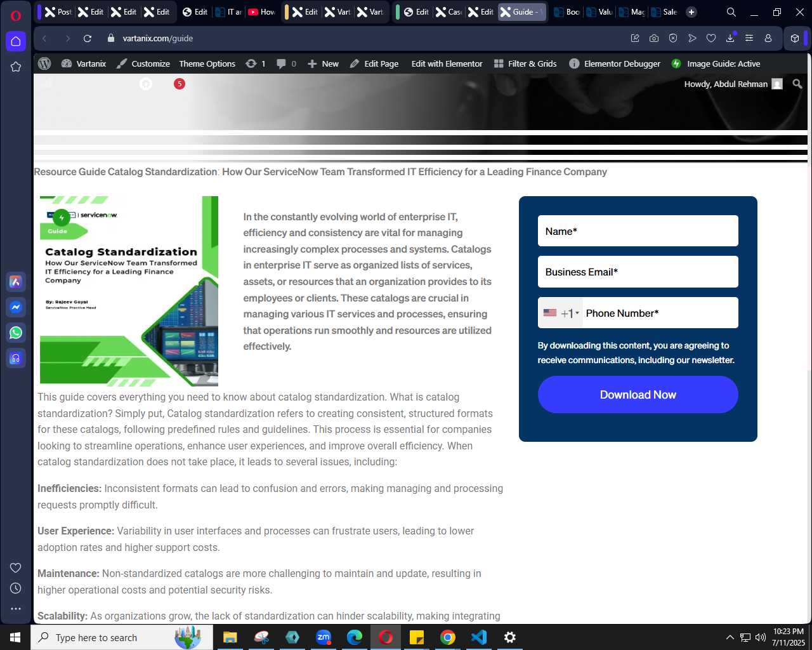Switch to the 'Valu' browser tab
This screenshot has height=650, width=812.
[x=599, y=12]
